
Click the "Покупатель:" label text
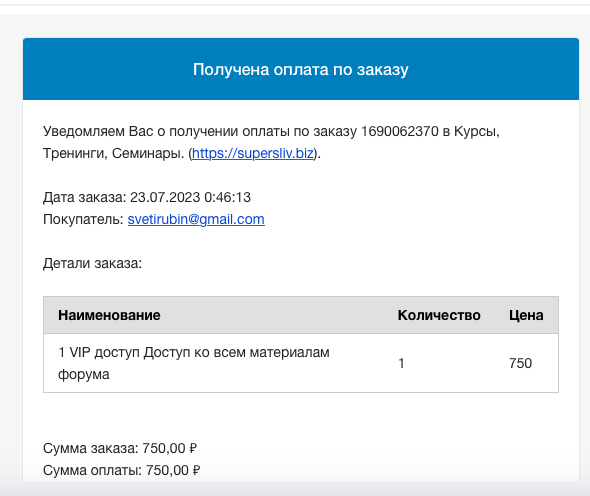click(x=83, y=219)
